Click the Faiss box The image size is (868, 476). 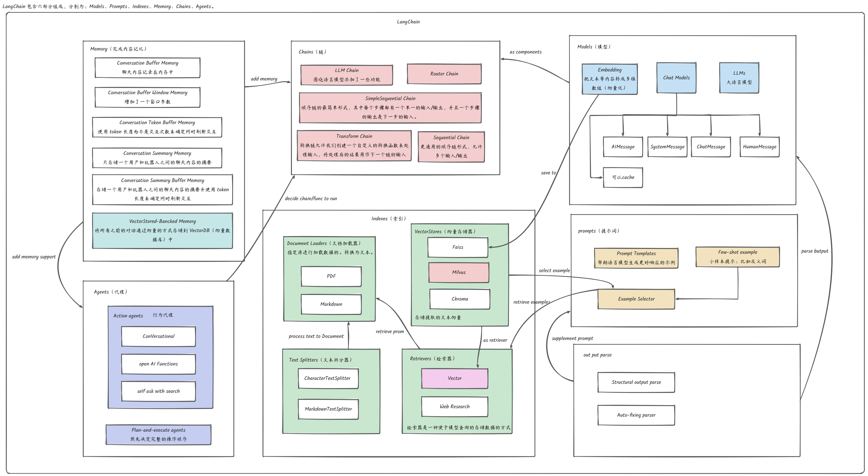tap(458, 247)
